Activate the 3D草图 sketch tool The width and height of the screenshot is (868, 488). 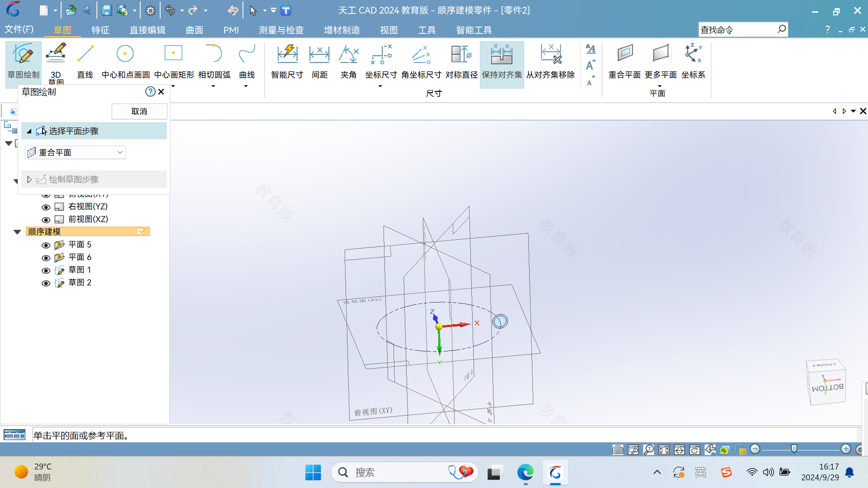point(56,62)
